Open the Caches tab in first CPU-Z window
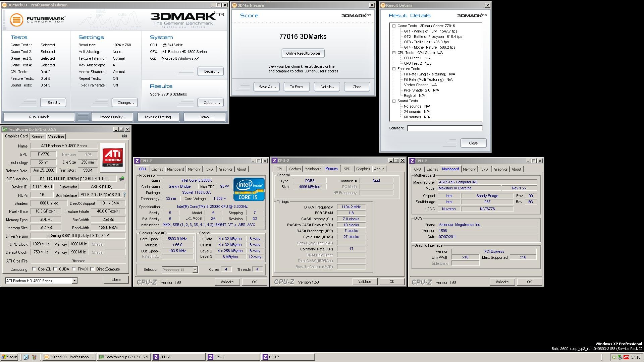 pos(157,169)
